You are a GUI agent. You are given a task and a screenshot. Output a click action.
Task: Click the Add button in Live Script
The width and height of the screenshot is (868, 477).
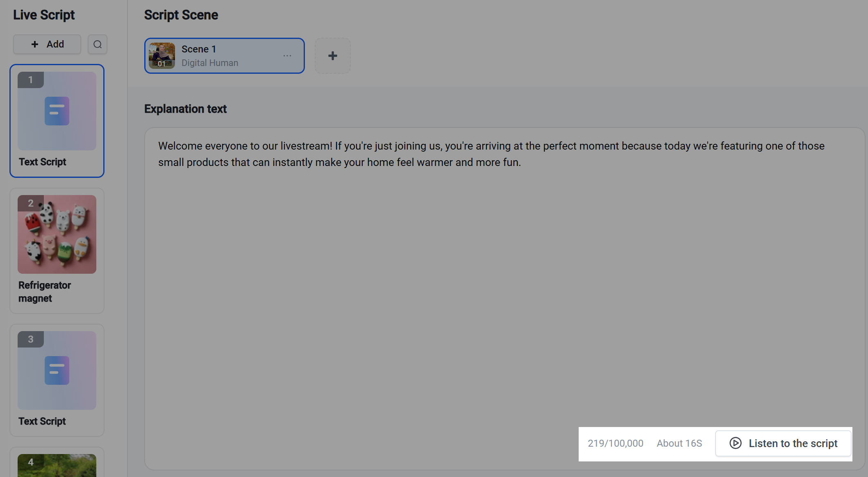(47, 44)
